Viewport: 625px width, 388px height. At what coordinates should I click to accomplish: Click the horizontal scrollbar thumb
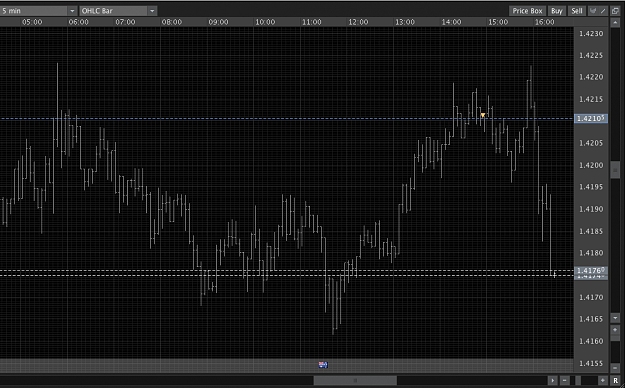(x=355, y=381)
